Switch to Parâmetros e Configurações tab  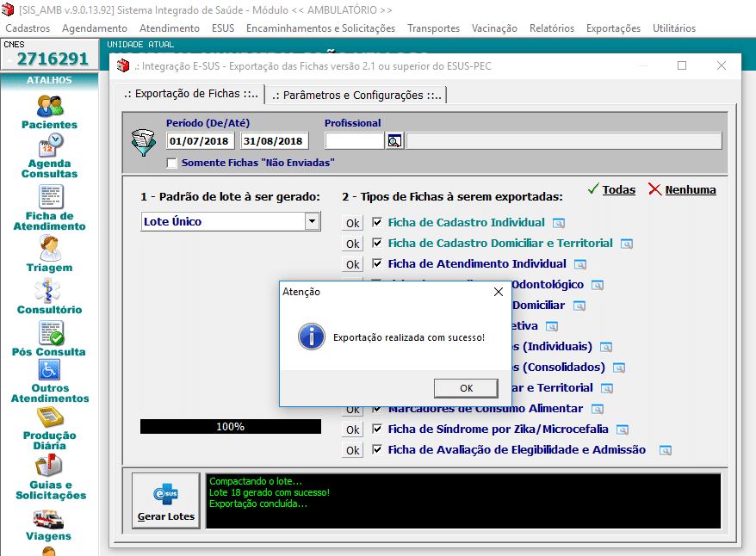(356, 95)
